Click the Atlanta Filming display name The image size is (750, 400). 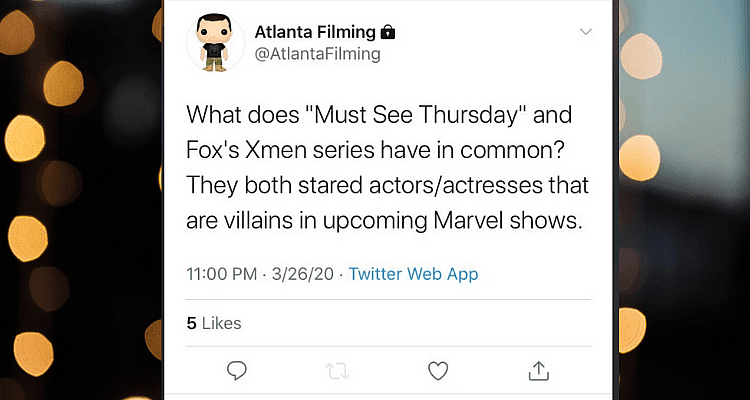[x=317, y=32]
